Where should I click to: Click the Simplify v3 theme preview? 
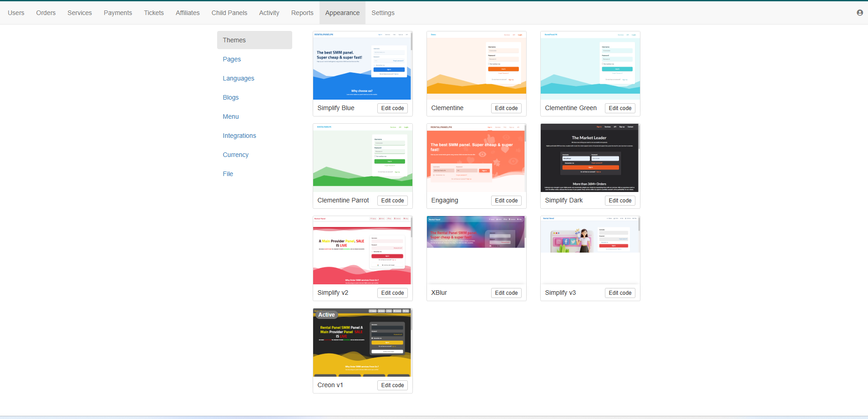click(589, 250)
